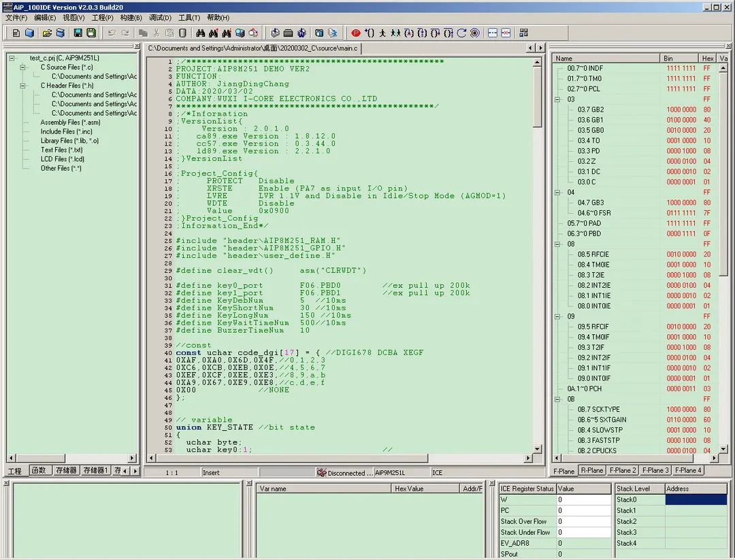Viewport: 735px width, 560px height.
Task: Click the ICE Register Status column header
Action: (x=527, y=489)
